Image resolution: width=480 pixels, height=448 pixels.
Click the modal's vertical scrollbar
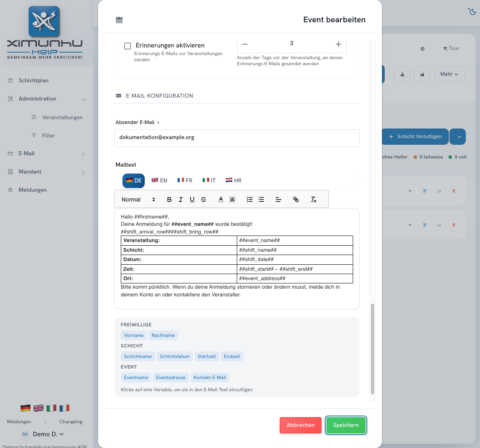coord(372,349)
